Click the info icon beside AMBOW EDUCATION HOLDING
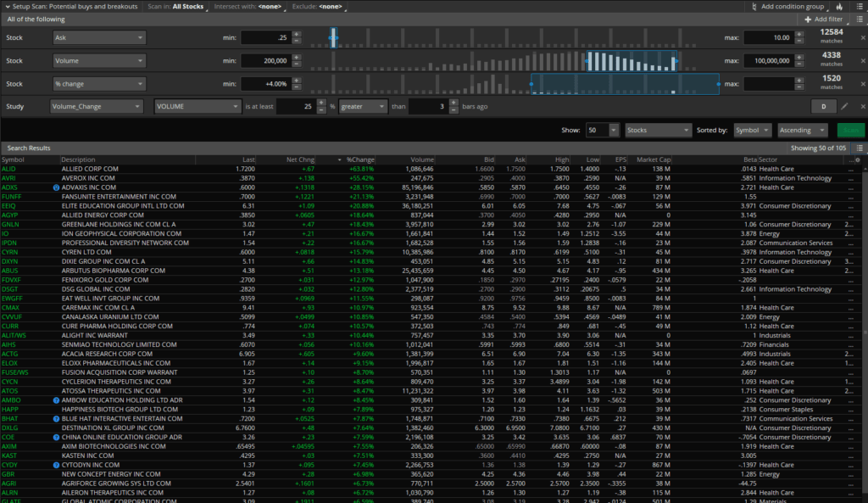868x503 pixels. pos(56,400)
